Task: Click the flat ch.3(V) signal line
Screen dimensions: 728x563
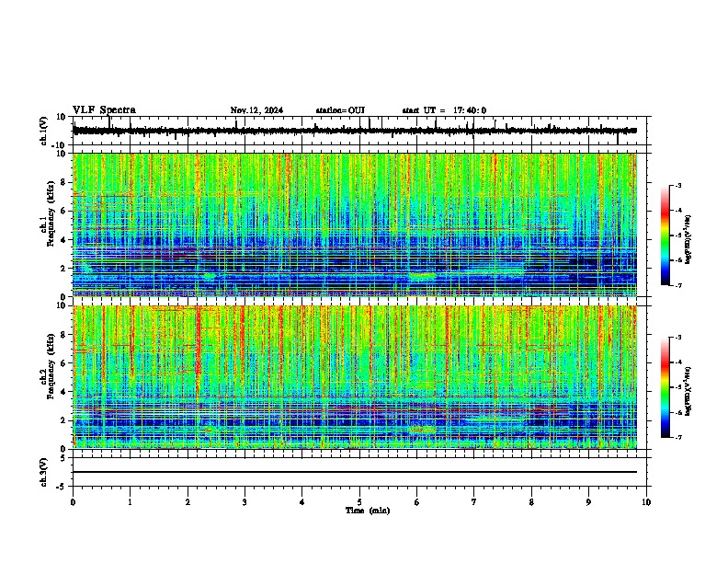Action: pos(355,472)
